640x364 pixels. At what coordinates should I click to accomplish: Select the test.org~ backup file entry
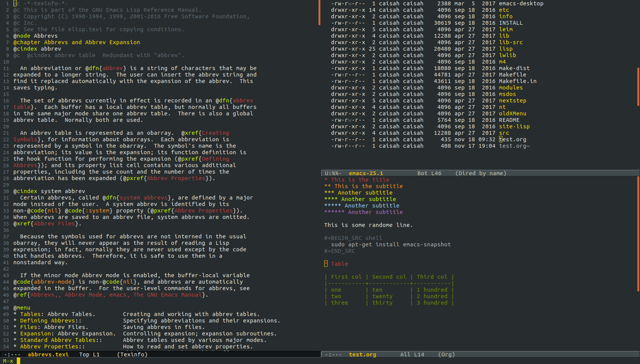[514, 146]
